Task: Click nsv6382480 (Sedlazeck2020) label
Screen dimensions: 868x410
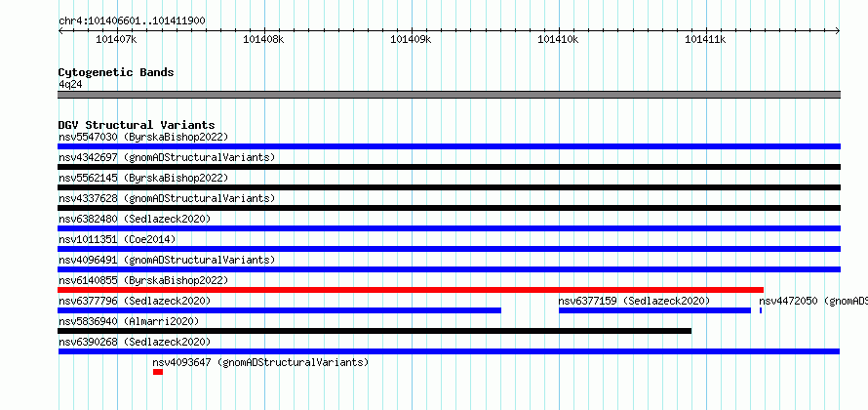Action: pyautogui.click(x=135, y=219)
